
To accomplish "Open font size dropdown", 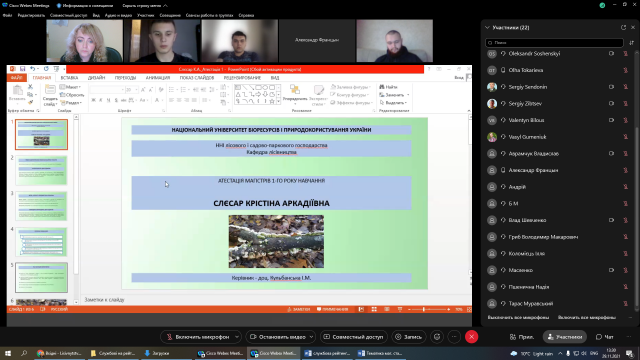I will 136,89.
